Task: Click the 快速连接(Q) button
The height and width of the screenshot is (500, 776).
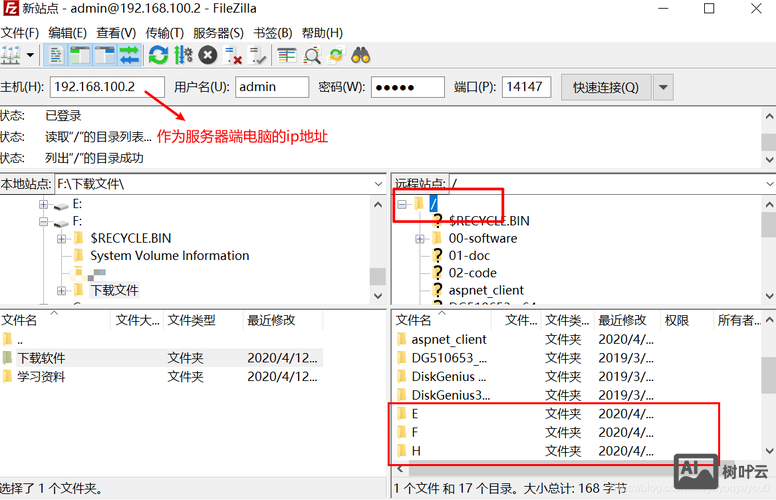Action: (606, 87)
